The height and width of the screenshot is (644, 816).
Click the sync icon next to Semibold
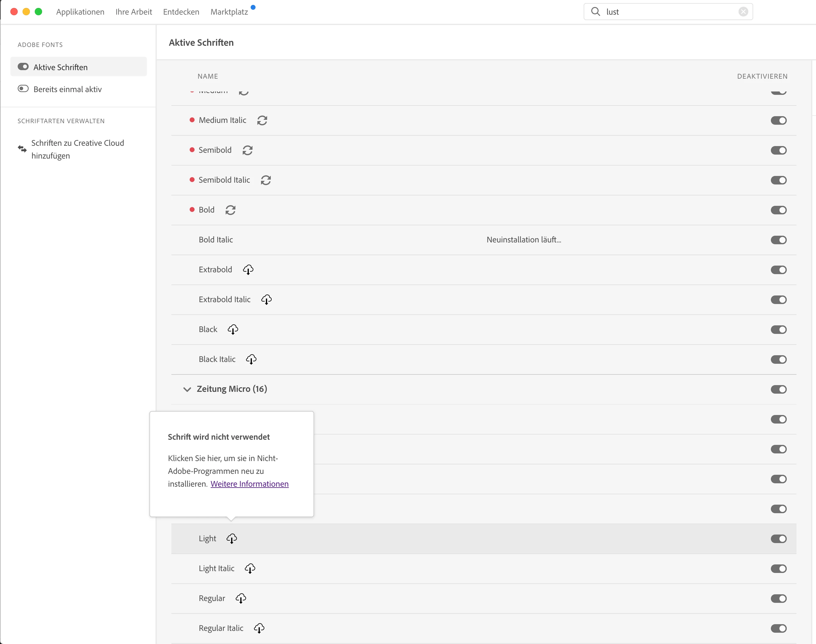coord(247,150)
